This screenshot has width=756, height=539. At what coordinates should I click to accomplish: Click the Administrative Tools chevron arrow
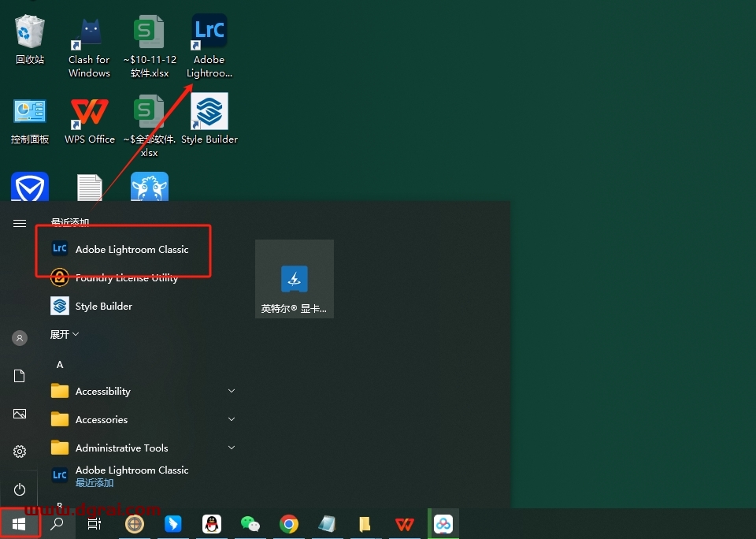(232, 448)
